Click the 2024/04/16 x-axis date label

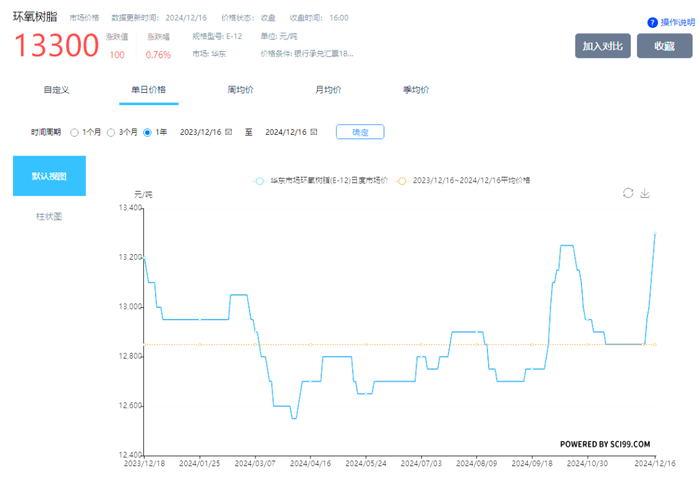(310, 464)
